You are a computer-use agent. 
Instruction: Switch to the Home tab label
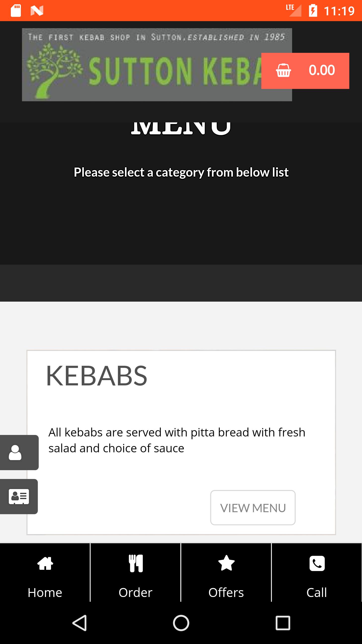(x=45, y=592)
